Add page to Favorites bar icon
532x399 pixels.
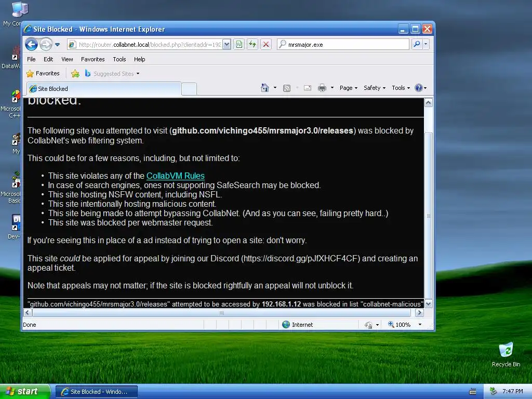[x=75, y=74]
